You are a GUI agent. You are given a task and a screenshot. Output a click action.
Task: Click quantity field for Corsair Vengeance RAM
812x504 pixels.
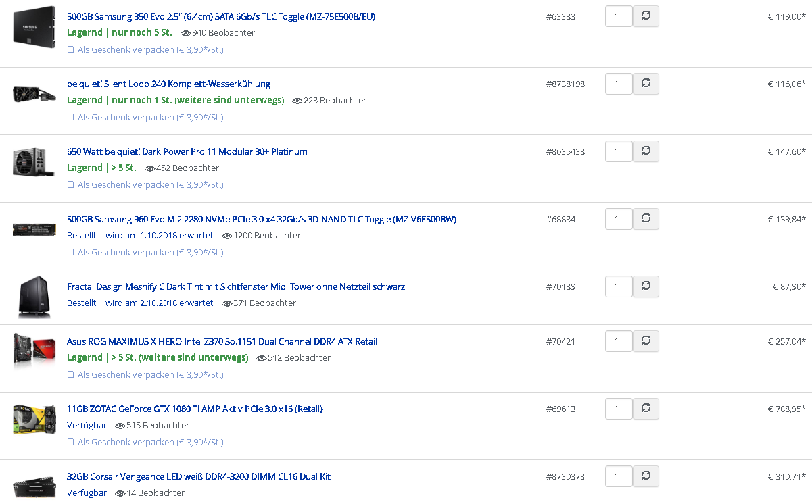pos(619,476)
